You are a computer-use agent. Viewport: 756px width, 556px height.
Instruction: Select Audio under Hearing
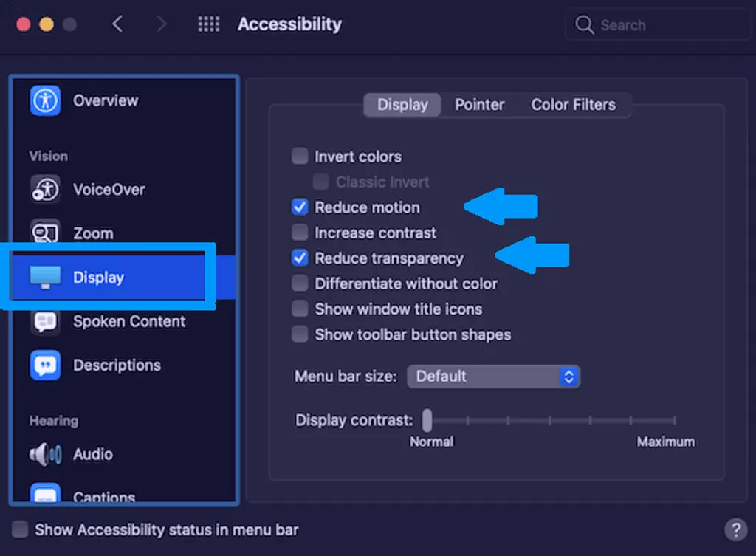tap(93, 454)
